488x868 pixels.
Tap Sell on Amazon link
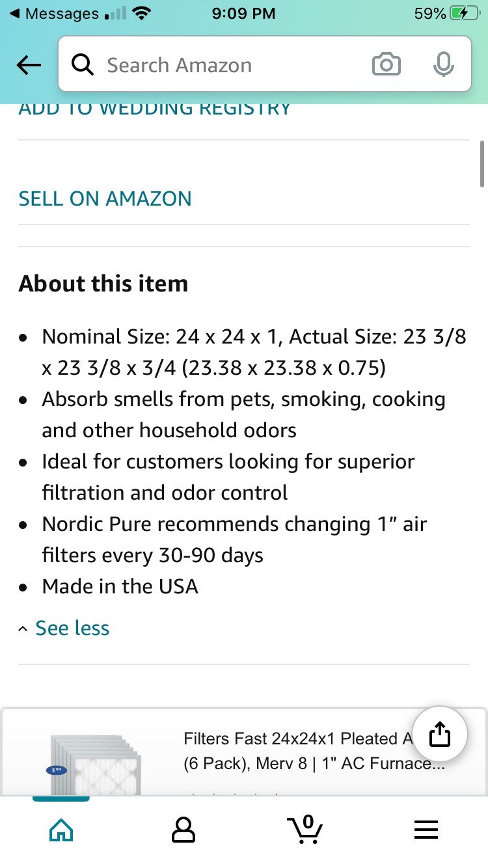point(105,198)
